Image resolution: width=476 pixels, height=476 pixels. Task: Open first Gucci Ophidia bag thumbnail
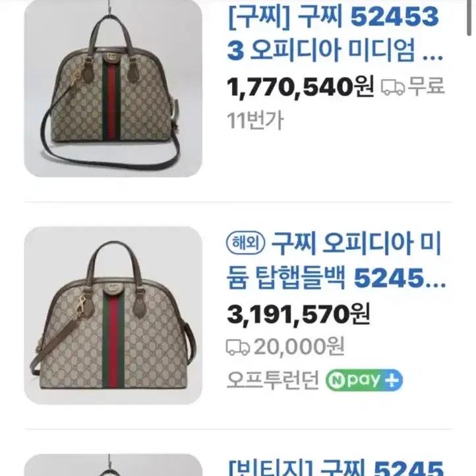coord(113,88)
